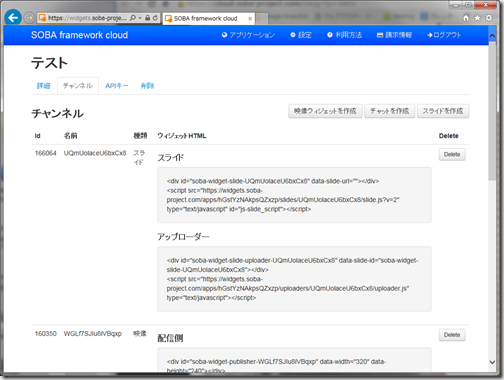The height and width of the screenshot is (380, 504).
Task: Click the browser home icon
Action: (x=466, y=18)
